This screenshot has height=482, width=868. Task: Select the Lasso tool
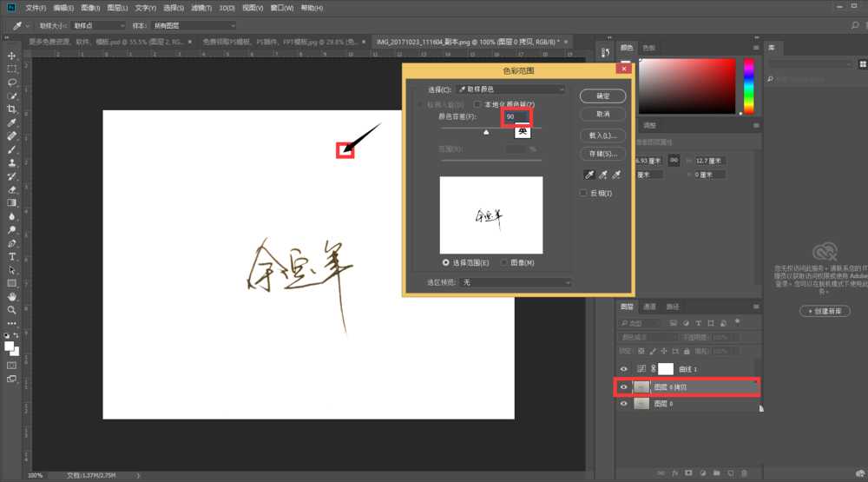coord(12,82)
